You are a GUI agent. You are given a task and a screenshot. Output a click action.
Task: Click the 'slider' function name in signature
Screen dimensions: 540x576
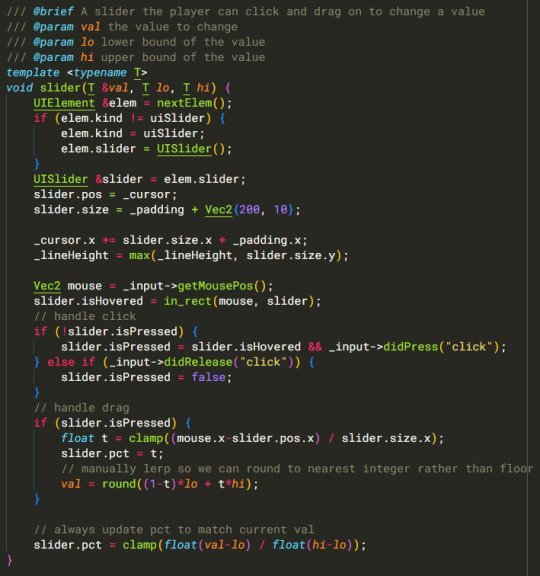61,88
